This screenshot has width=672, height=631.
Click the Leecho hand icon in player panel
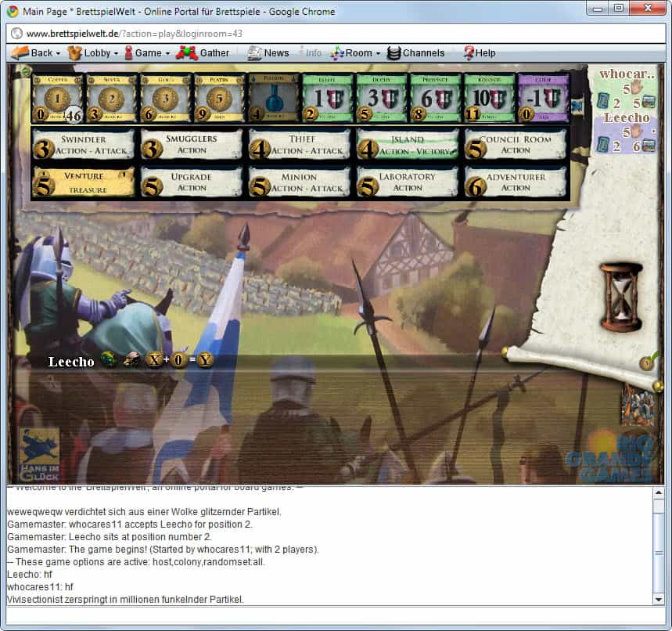pyautogui.click(x=638, y=132)
